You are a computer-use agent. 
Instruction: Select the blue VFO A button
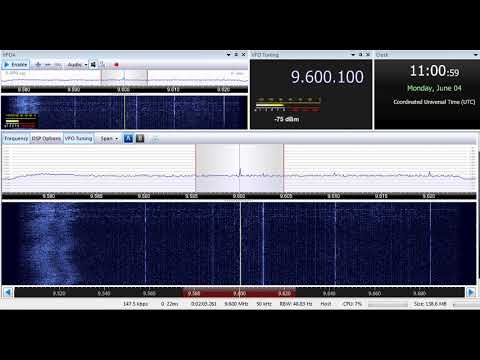coord(128,138)
